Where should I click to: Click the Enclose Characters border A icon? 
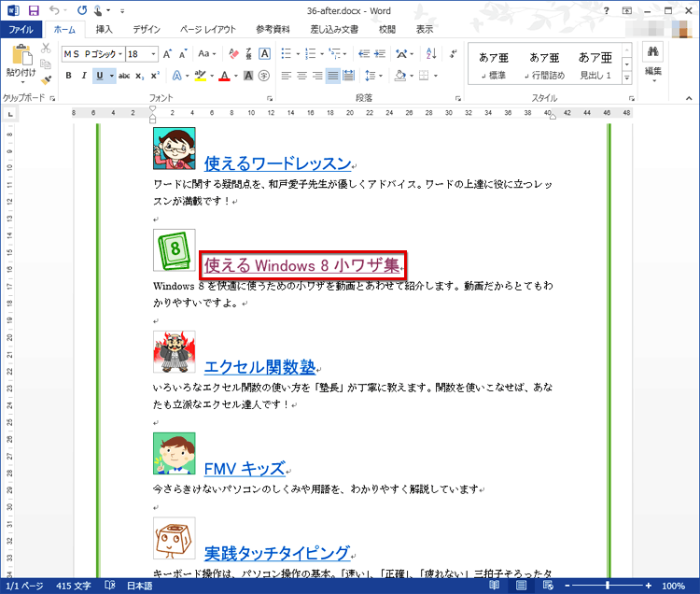[x=264, y=54]
